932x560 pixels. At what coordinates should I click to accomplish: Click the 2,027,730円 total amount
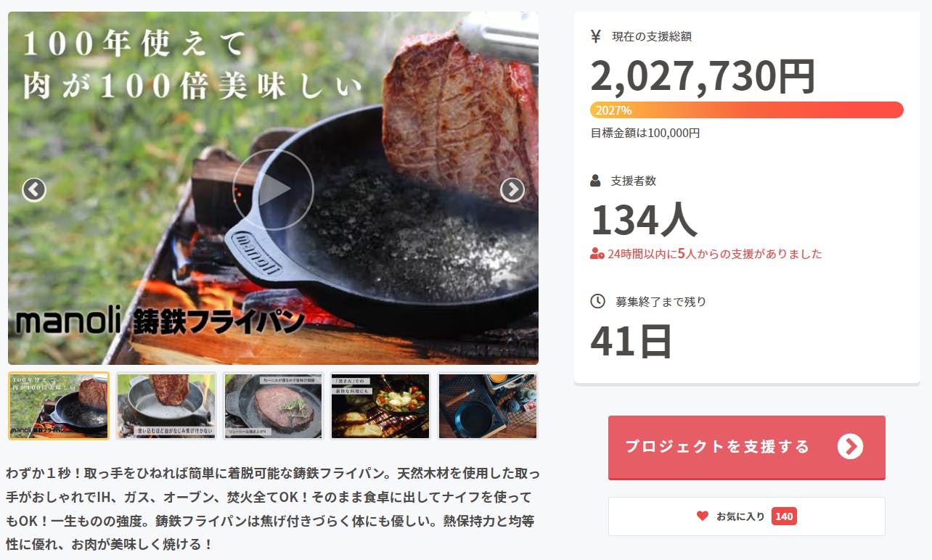(x=703, y=75)
